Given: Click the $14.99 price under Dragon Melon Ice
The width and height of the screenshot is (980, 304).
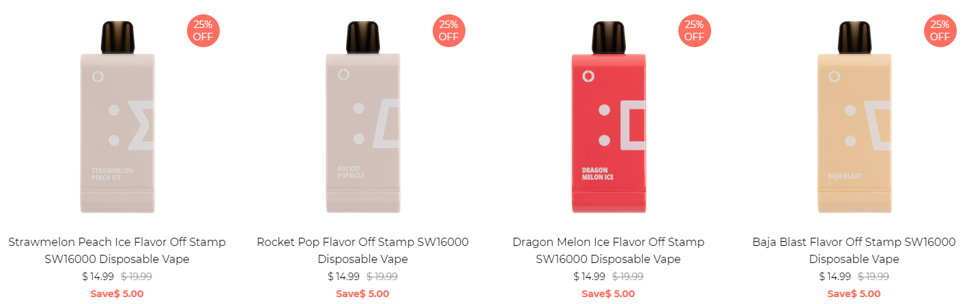Looking at the screenshot, I should tap(589, 277).
